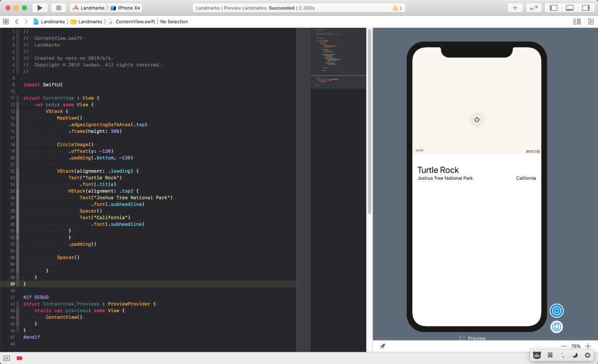Open code review arrows button
The width and height of the screenshot is (598, 364).
534,8
